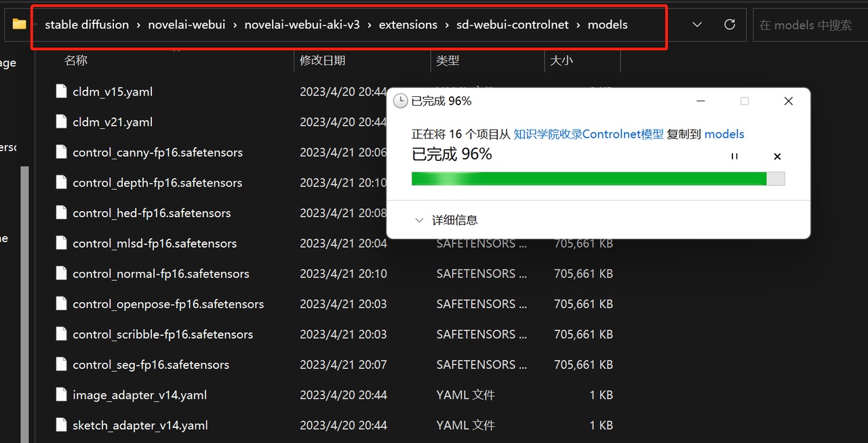Select the control_canny-fp16.safetensors file icon
This screenshot has width=868, height=443.
point(62,152)
